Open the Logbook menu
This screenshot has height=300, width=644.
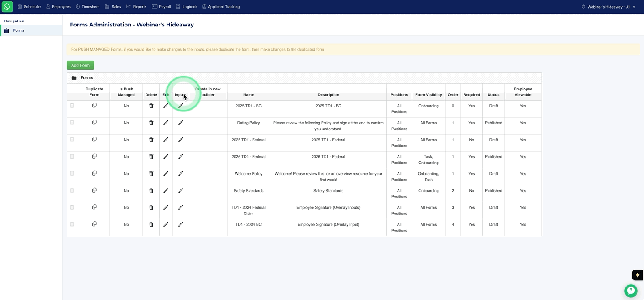click(186, 7)
